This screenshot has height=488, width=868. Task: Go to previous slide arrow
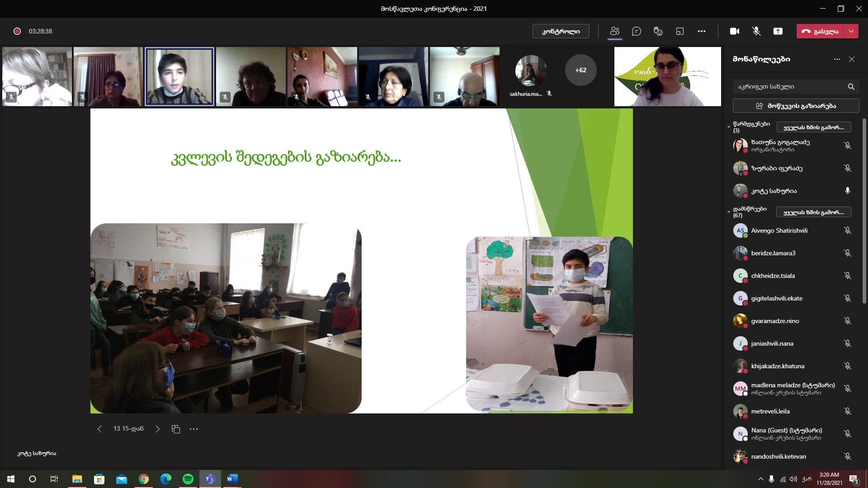[99, 429]
